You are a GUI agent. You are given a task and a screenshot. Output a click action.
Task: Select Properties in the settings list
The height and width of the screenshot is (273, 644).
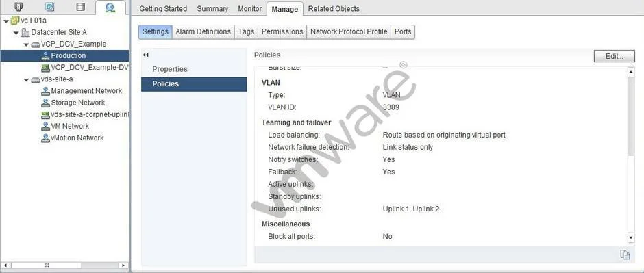click(x=194, y=69)
